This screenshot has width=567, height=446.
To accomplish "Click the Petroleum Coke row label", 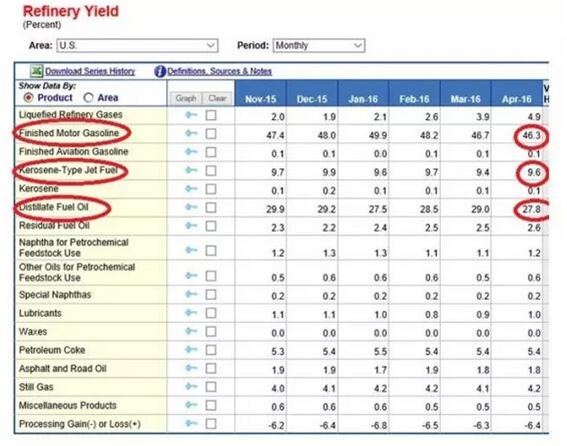I will [x=52, y=350].
